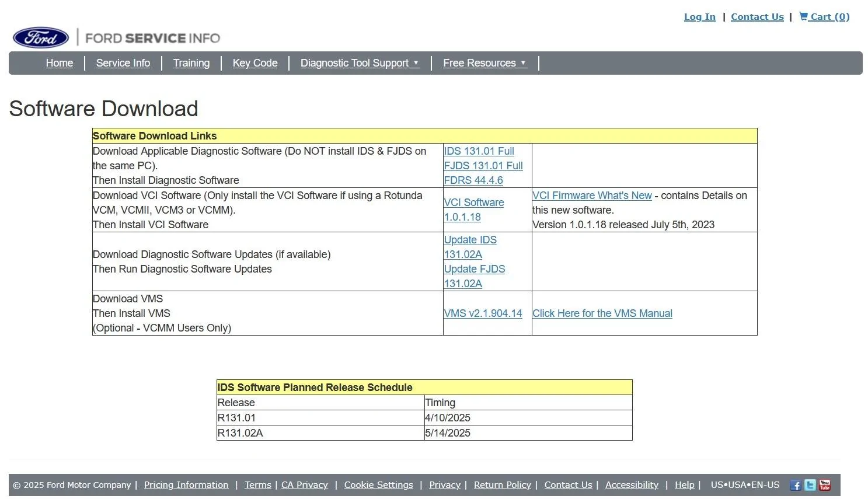This screenshot has height=499, width=868.
Task: Click the Download Diagnostic Software Updates description
Action: (x=212, y=254)
